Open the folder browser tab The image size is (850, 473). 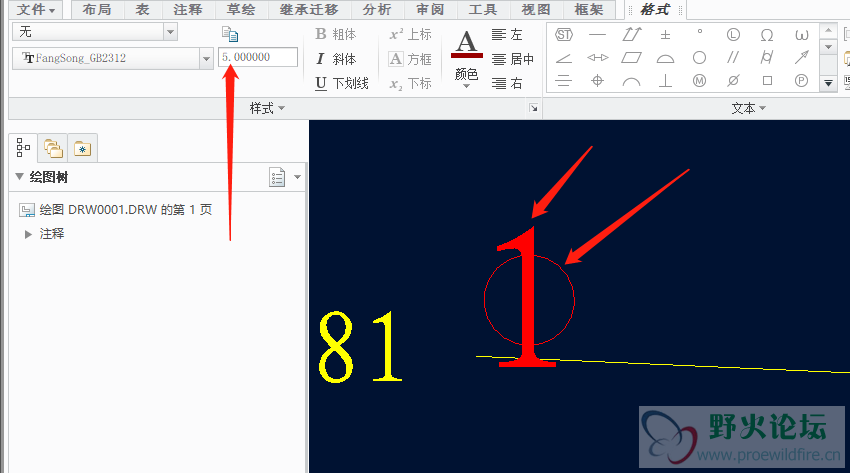tap(53, 148)
